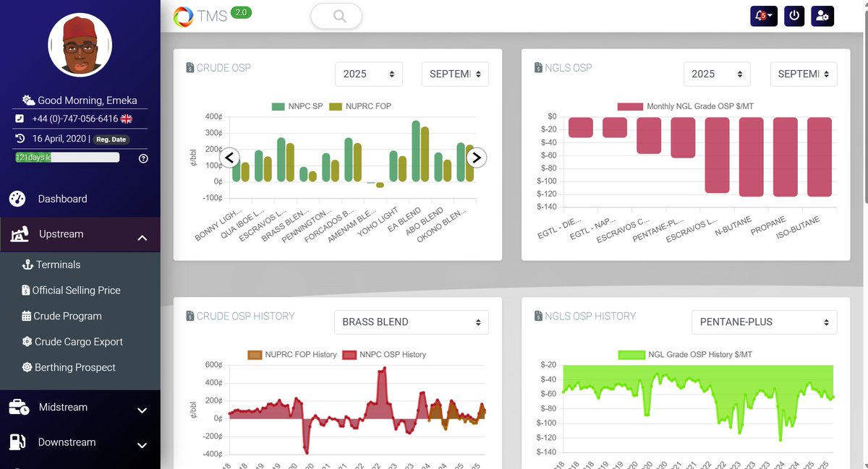Click the power logout button
The width and height of the screenshot is (868, 469).
794,15
